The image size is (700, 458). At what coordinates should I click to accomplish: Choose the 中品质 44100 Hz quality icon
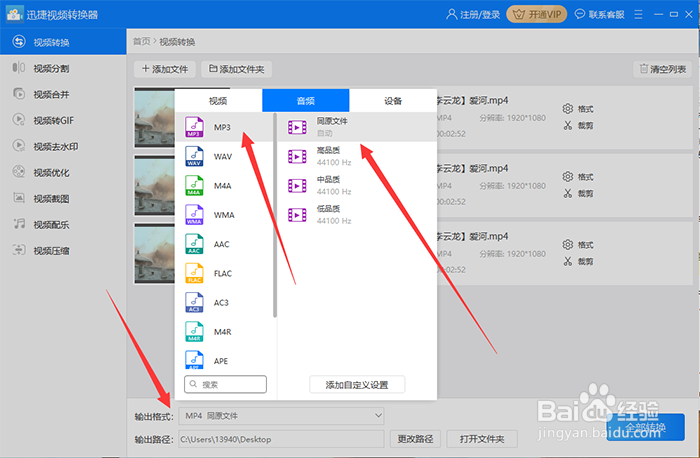click(297, 186)
